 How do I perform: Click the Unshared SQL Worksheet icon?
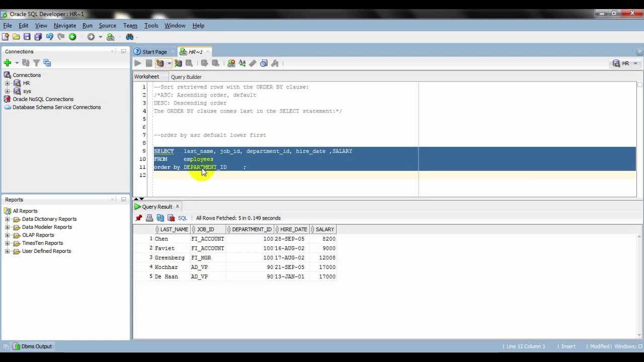[x=231, y=63]
